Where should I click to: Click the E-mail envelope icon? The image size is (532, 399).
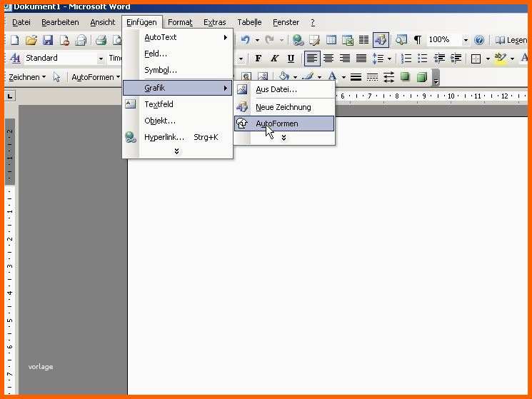81,40
